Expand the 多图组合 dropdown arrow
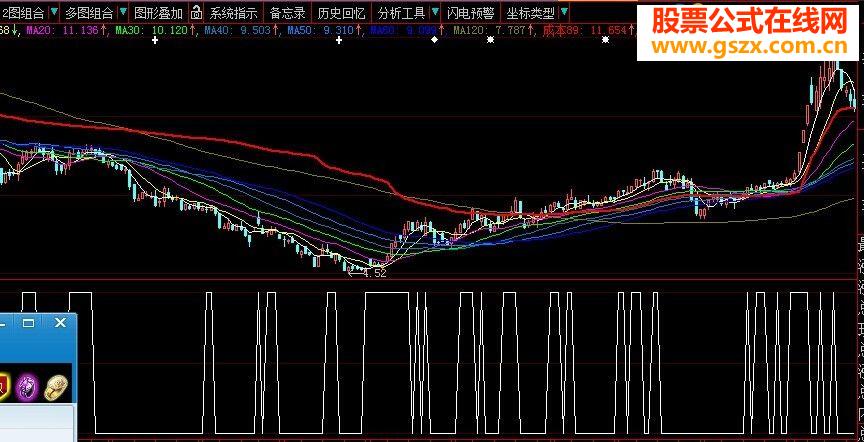 coord(122,12)
